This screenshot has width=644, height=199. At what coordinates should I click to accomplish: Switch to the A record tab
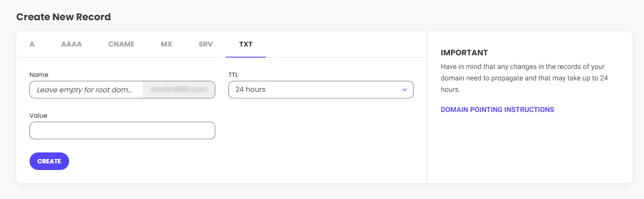[32, 44]
